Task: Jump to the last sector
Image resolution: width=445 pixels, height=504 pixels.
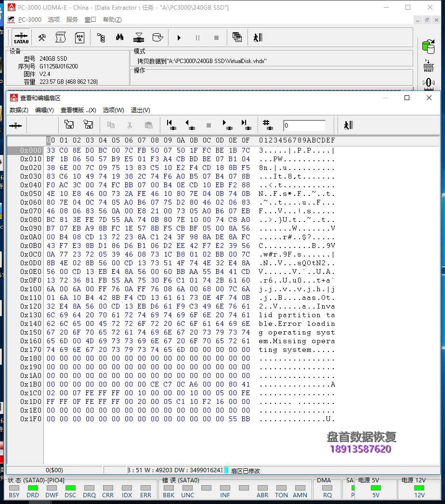Action: [246, 125]
